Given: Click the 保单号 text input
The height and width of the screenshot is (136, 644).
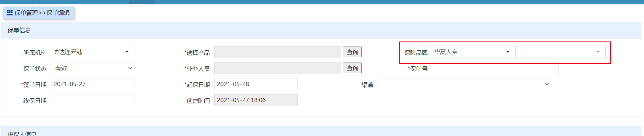Looking at the screenshot, I should click(495, 68).
